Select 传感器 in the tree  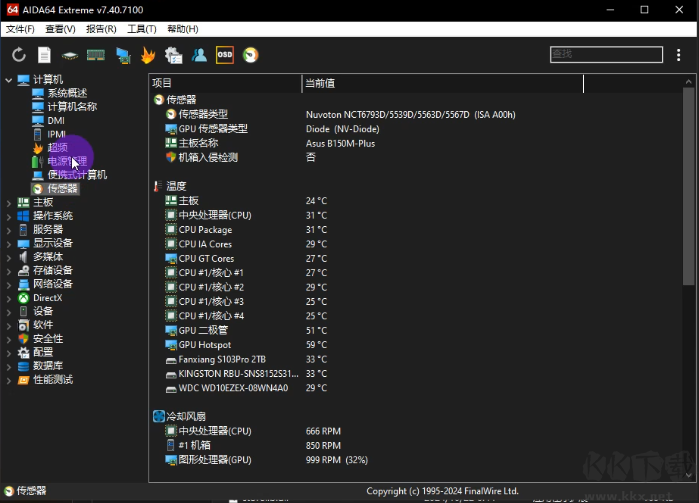click(x=62, y=189)
